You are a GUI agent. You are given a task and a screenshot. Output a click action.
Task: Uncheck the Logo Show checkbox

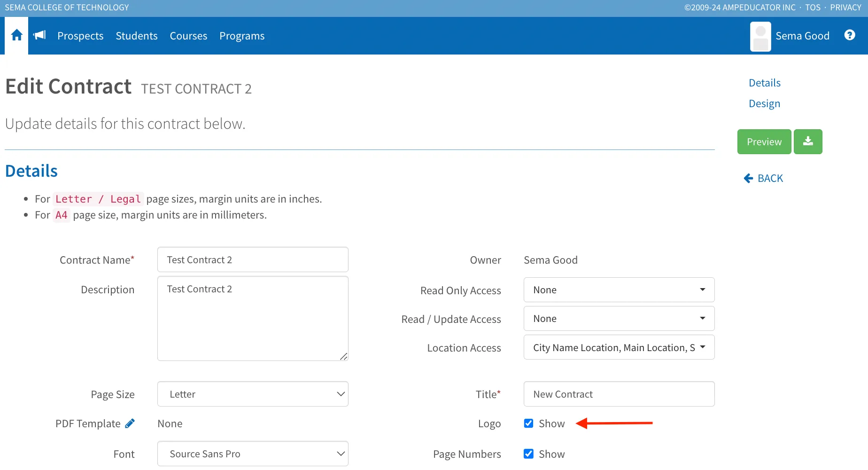click(528, 423)
